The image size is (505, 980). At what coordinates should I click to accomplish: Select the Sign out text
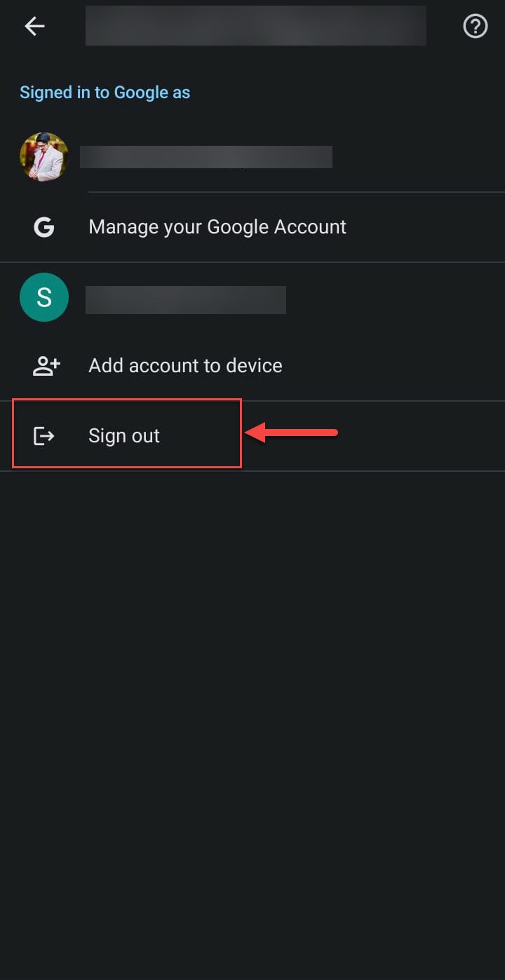[124, 436]
